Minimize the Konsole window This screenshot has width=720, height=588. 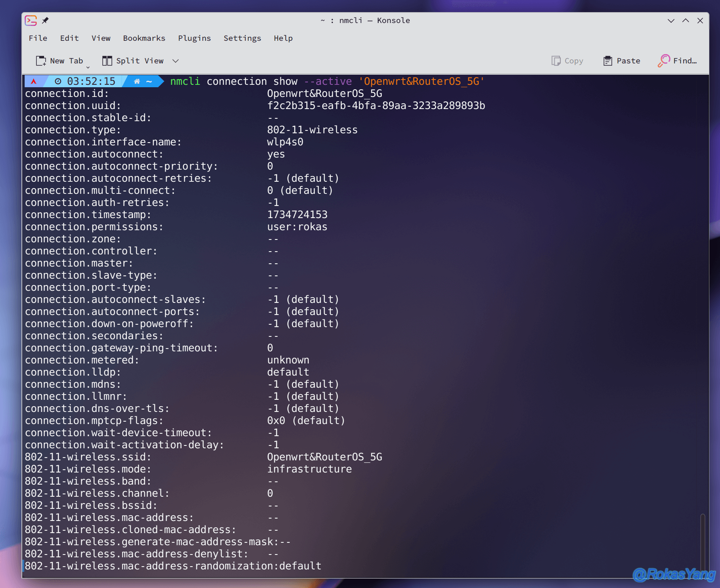click(671, 21)
